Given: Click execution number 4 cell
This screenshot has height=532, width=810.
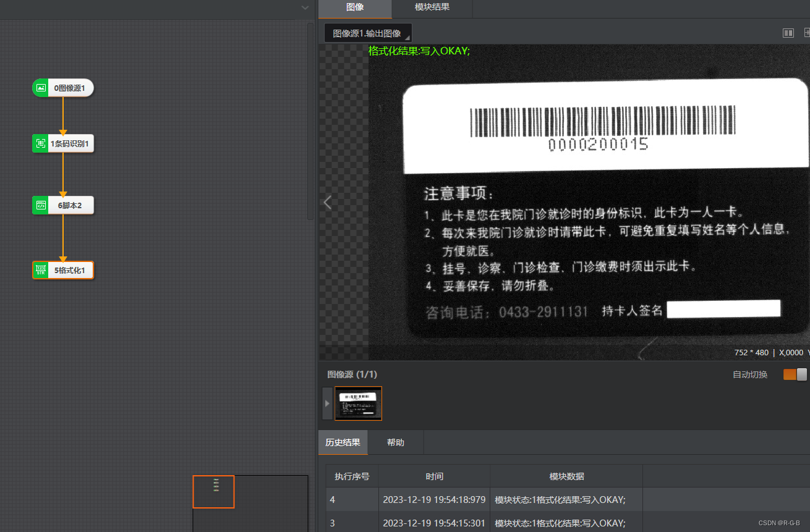Looking at the screenshot, I should click(352, 500).
